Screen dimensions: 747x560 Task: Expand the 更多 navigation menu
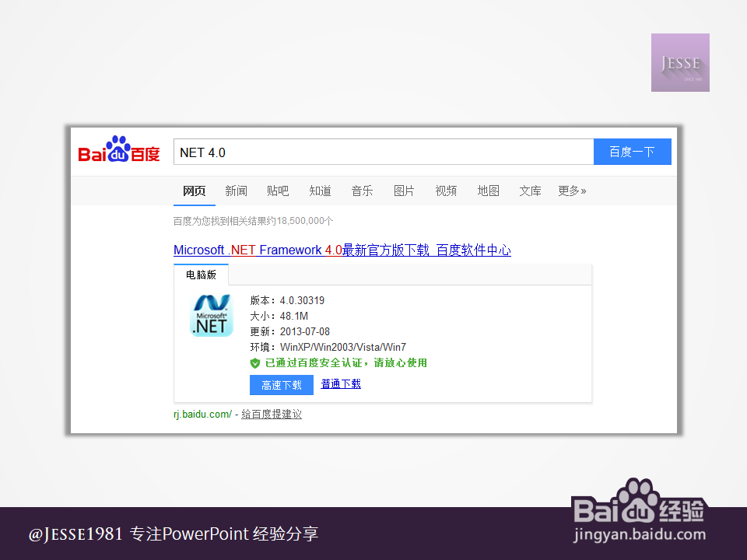[x=572, y=191]
